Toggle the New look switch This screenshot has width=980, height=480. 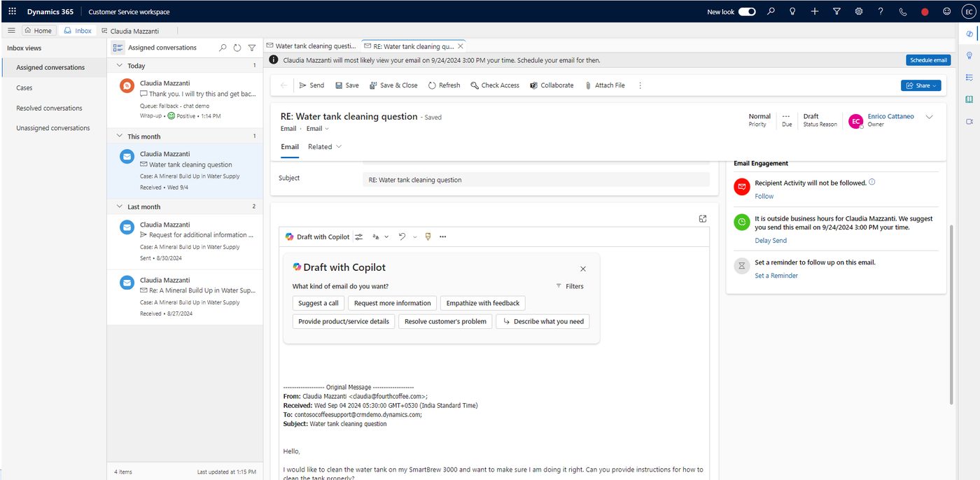coord(747,11)
